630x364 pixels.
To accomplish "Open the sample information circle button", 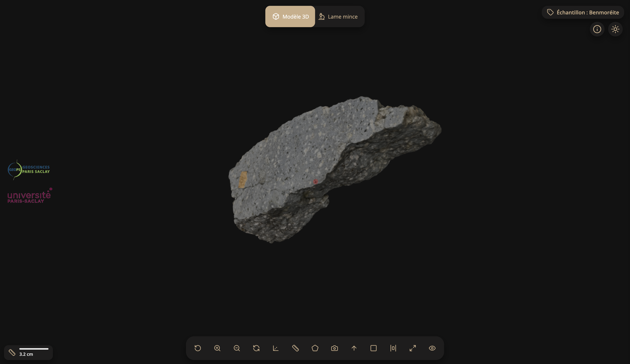I will (x=597, y=29).
